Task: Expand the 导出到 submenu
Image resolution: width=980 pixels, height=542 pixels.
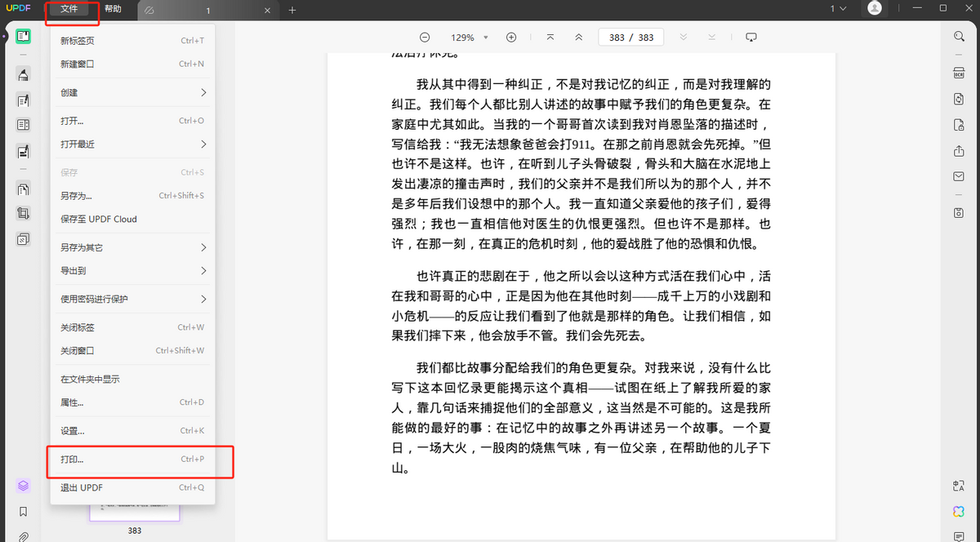Action: [x=132, y=270]
